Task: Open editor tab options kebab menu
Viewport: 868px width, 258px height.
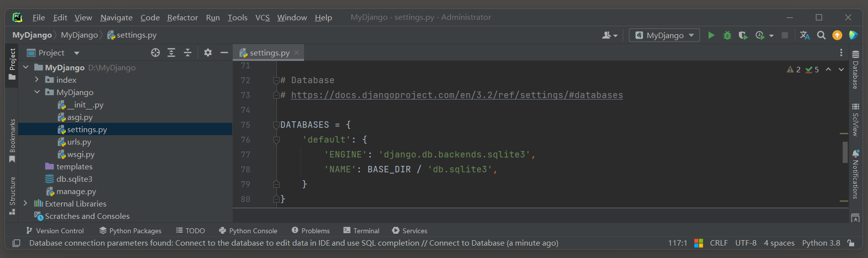Action: coord(841,52)
